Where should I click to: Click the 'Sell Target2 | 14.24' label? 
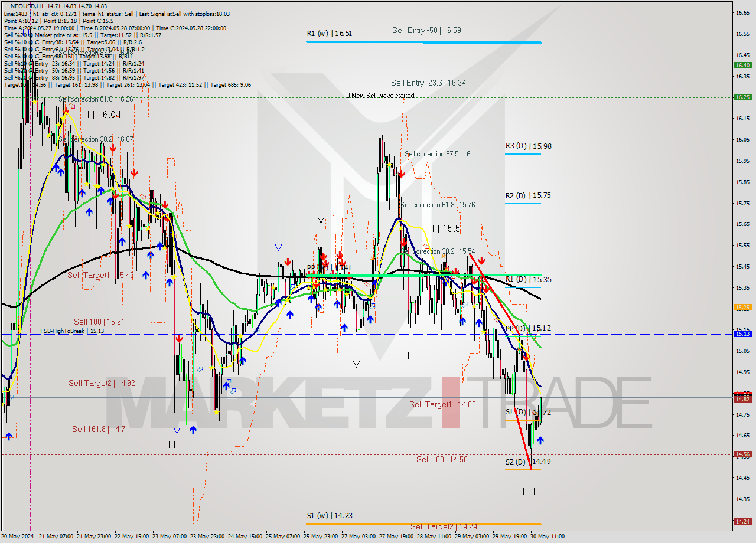click(443, 526)
